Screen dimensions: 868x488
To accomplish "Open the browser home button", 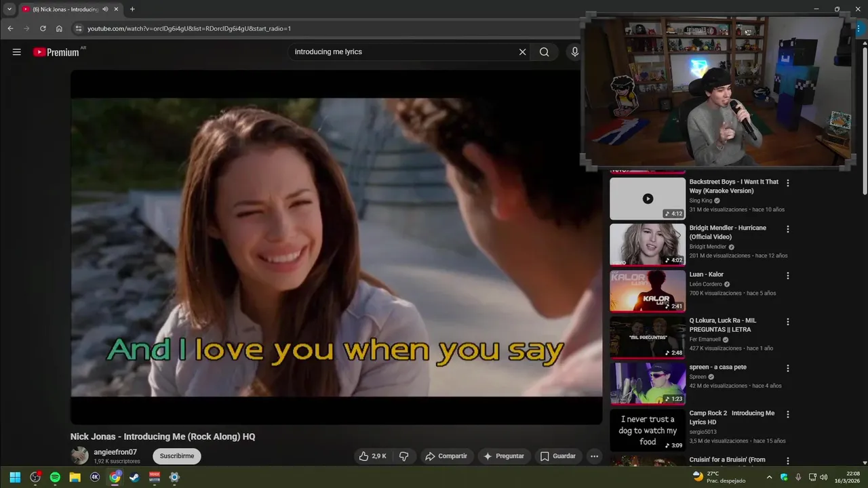I will (59, 28).
